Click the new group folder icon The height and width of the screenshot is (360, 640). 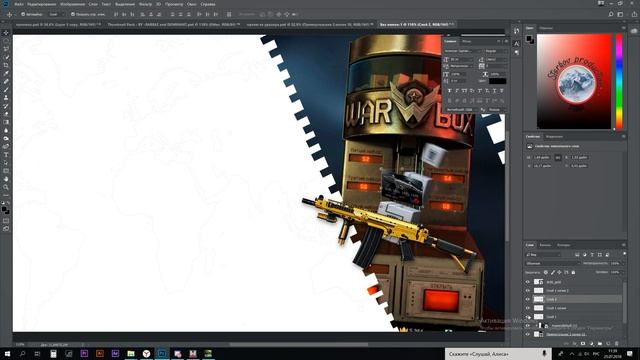coord(600,344)
